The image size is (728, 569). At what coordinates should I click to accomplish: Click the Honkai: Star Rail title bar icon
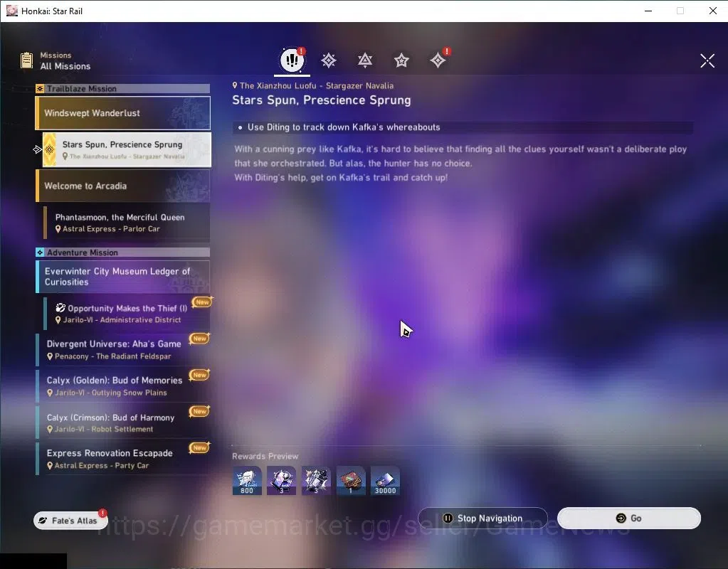[x=11, y=11]
